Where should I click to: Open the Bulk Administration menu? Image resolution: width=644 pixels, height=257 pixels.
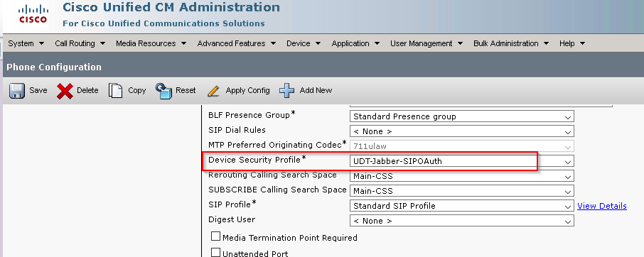pos(511,43)
